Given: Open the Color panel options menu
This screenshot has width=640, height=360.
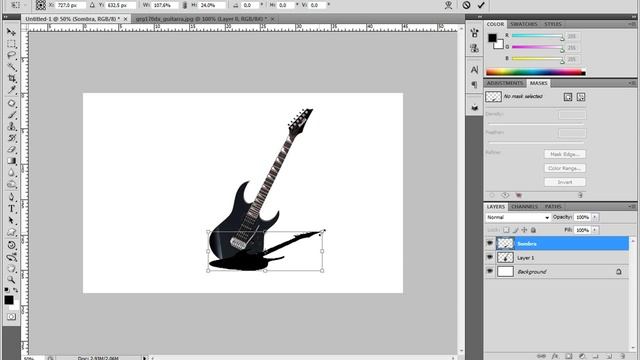Looking at the screenshot, I should click(x=632, y=24).
